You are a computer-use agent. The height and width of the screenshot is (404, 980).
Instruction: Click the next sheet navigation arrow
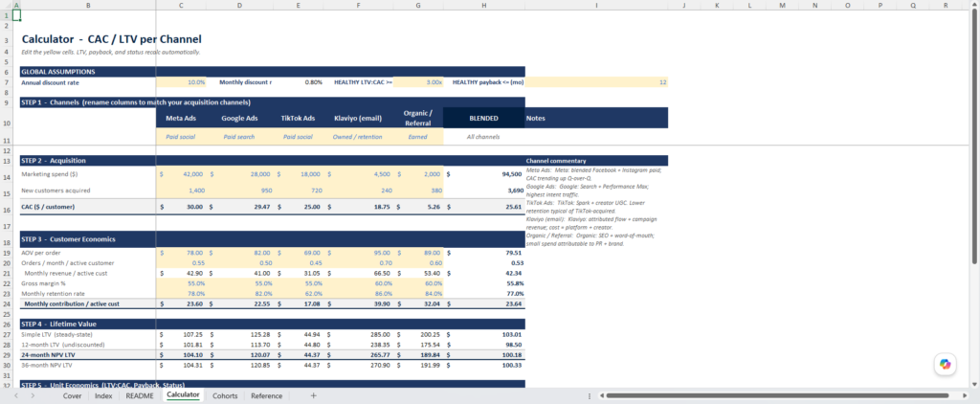coord(33,396)
